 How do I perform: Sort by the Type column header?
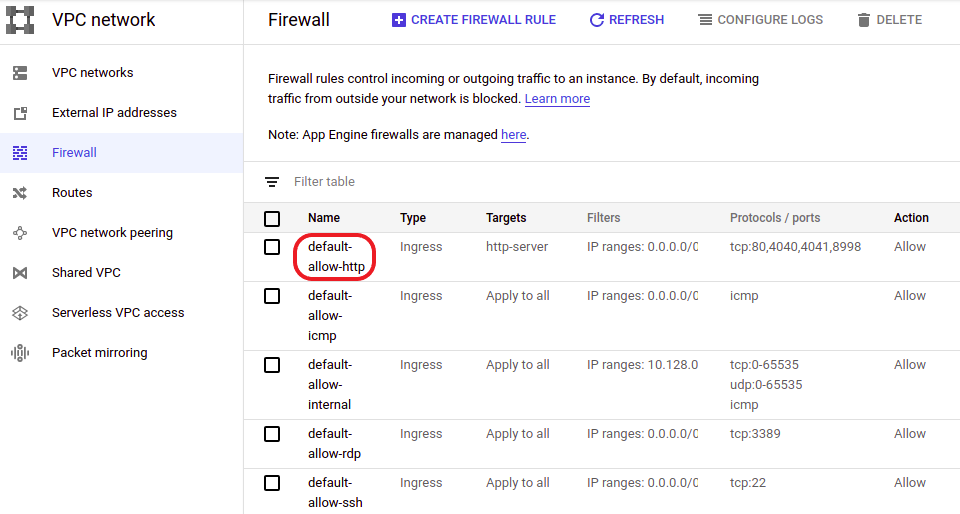point(413,218)
